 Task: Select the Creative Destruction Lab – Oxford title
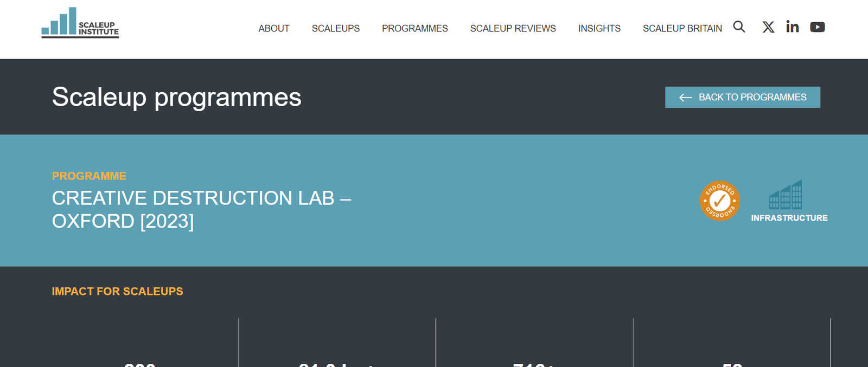tap(201, 209)
